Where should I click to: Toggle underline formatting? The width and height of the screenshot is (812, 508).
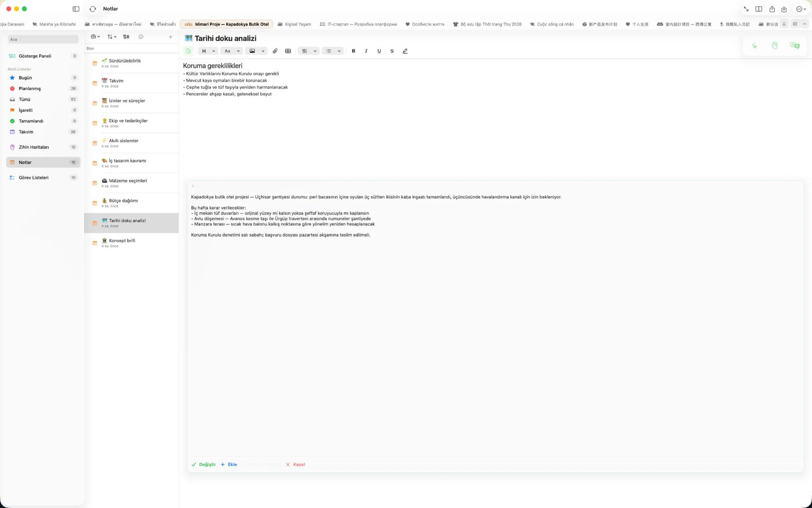click(x=379, y=51)
